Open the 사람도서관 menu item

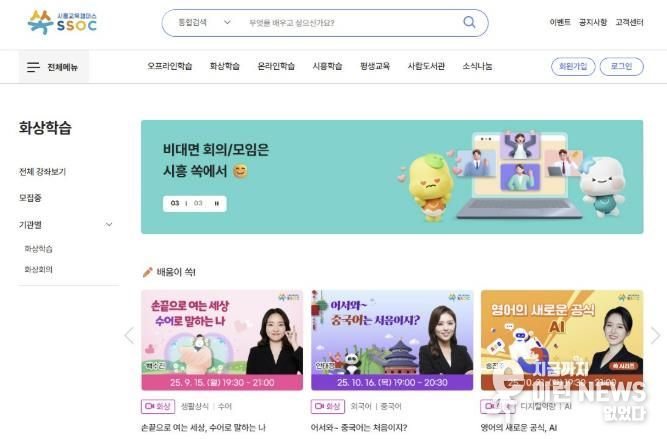426,66
